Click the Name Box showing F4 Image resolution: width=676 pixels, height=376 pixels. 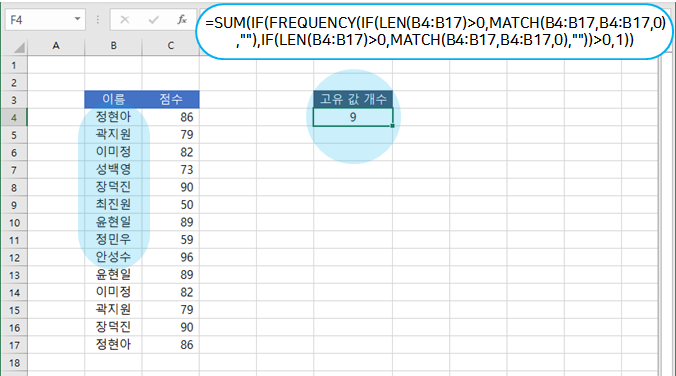coord(45,20)
